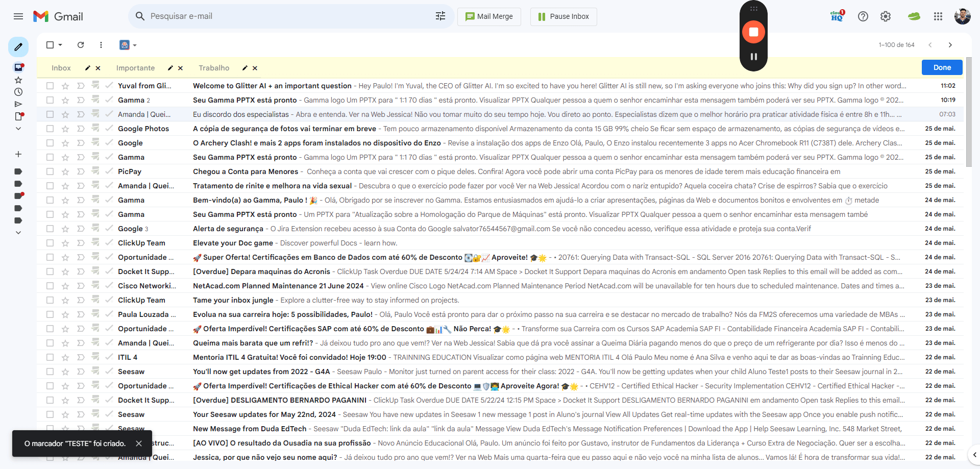Toggle the select-all checkbox
This screenshot has height=469, width=980.
[x=50, y=45]
